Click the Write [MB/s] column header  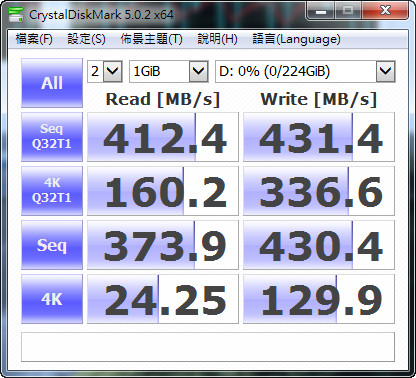click(319, 99)
